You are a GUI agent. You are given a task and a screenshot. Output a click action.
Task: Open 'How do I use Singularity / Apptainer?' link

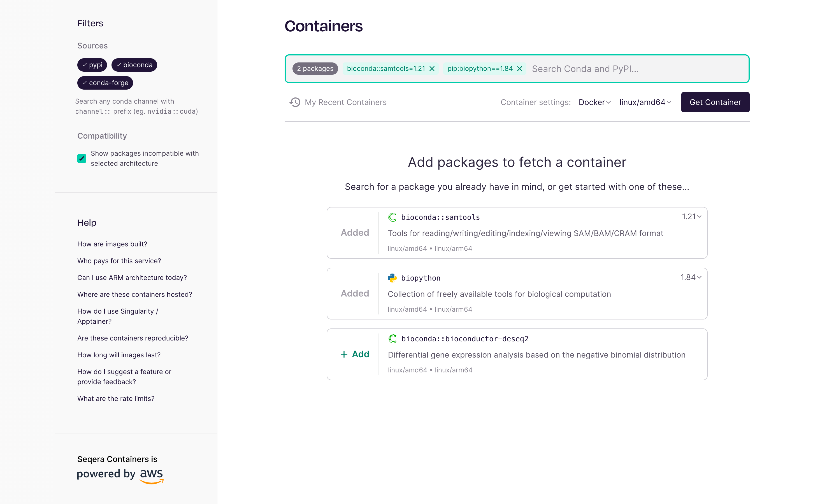[118, 316]
